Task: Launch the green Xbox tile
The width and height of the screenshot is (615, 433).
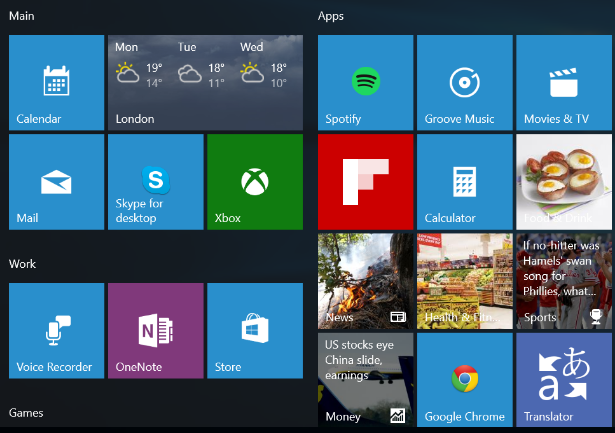Action: [x=255, y=182]
